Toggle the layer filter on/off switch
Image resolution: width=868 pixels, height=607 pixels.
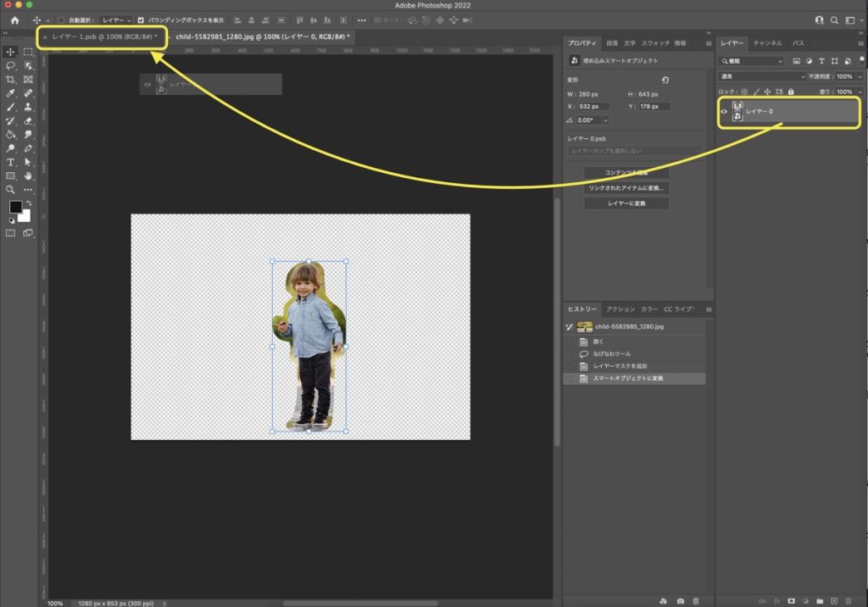coord(861,59)
